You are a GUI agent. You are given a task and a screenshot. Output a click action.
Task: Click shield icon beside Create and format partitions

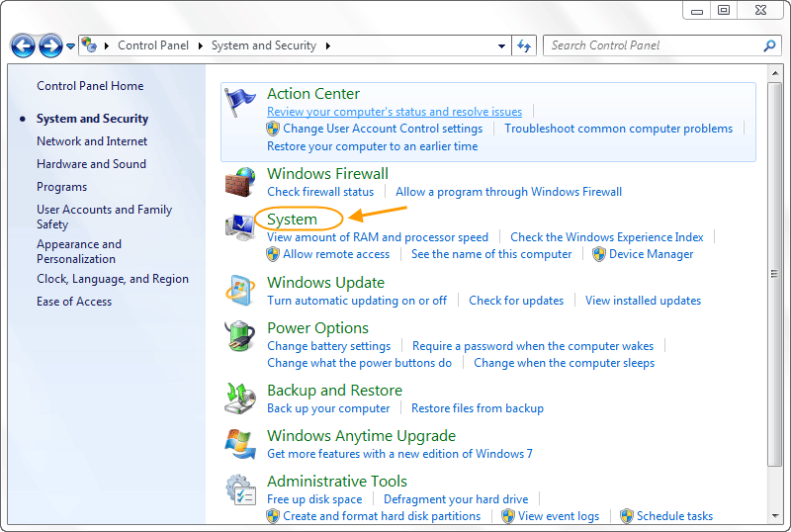pyautogui.click(x=273, y=516)
